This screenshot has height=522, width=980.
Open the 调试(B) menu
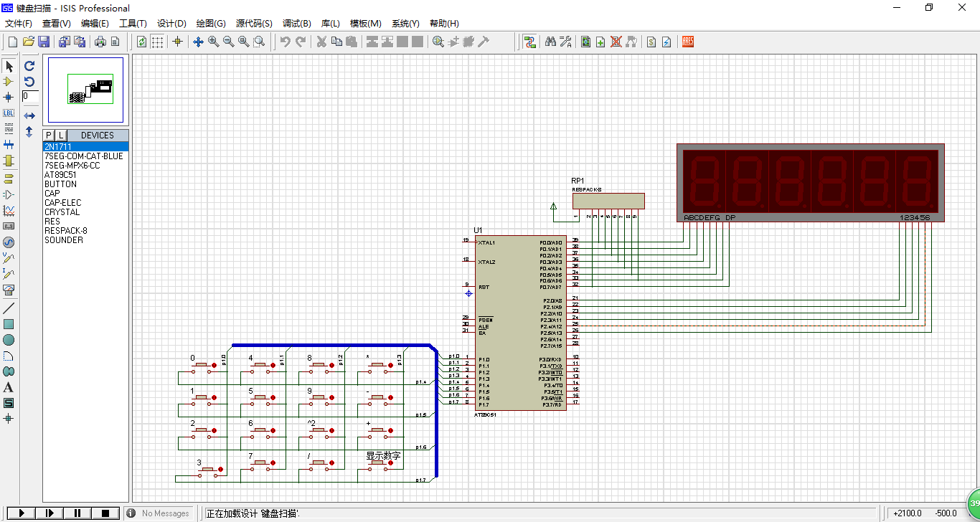(297, 24)
